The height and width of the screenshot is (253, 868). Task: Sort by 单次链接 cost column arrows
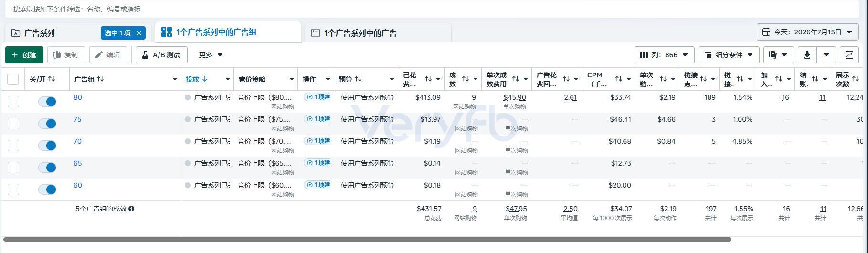(x=663, y=79)
